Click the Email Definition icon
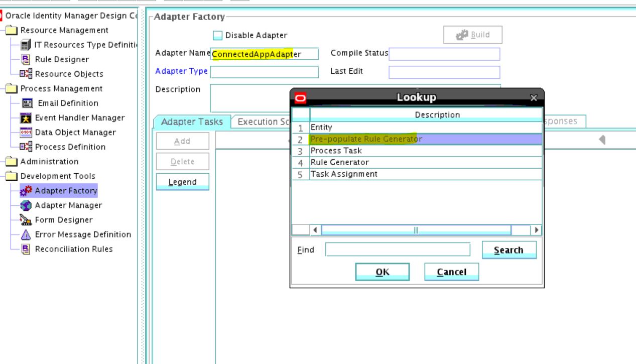Screen dimensions: 636x364 (27, 103)
